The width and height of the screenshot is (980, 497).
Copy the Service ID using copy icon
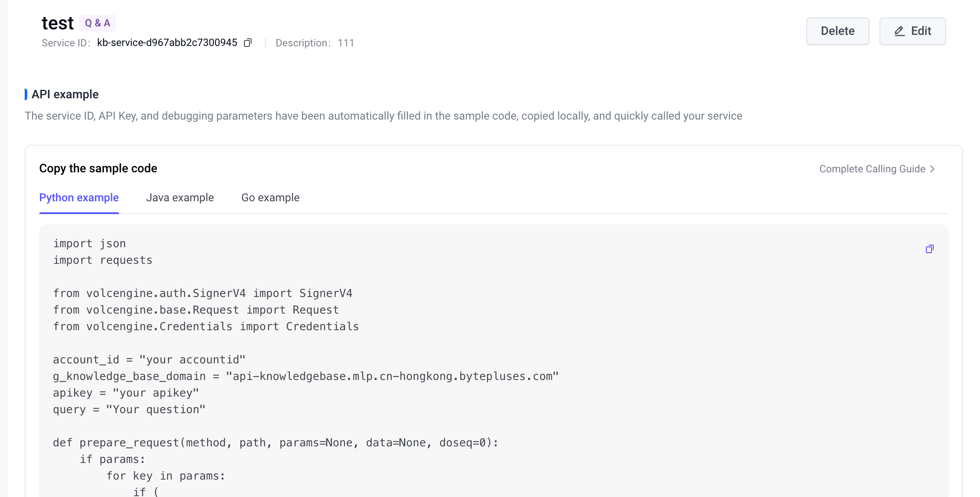pyautogui.click(x=248, y=43)
